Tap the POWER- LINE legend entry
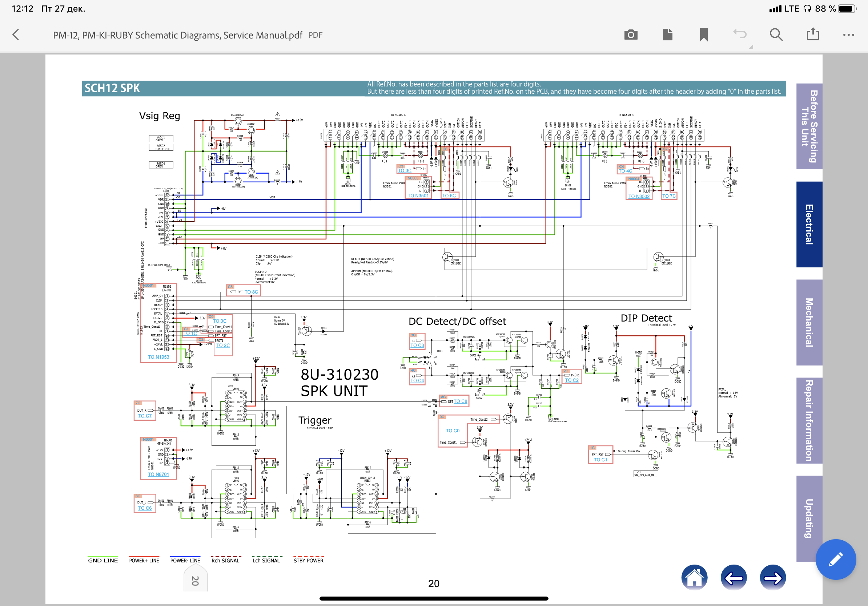 tap(185, 560)
